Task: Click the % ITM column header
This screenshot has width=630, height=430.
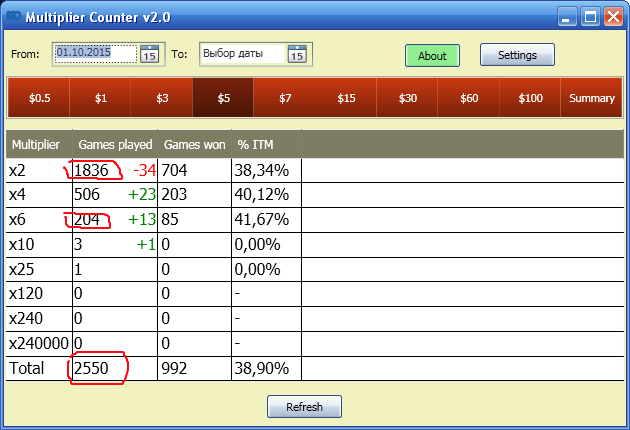Action: [x=266, y=144]
